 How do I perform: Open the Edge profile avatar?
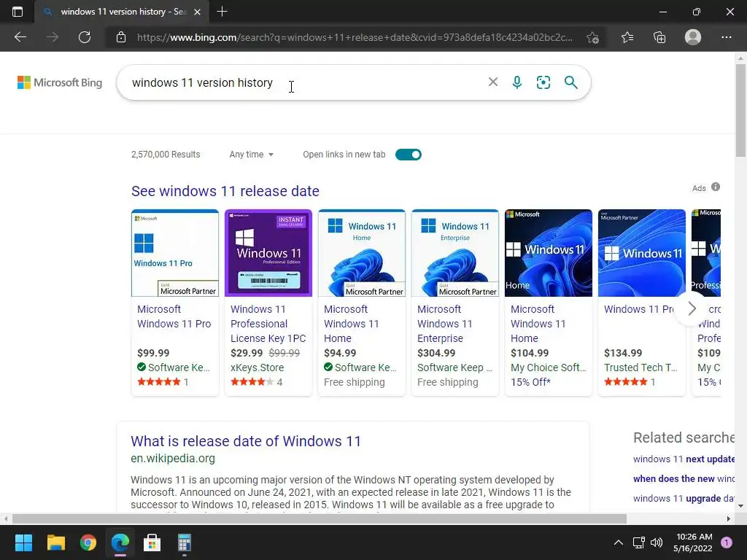693,37
